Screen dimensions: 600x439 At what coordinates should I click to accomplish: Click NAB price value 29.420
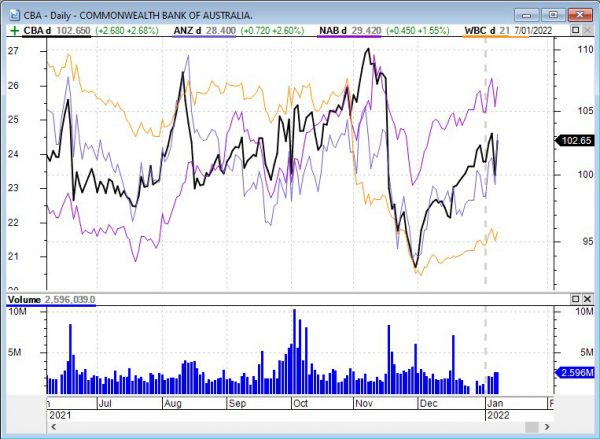(x=367, y=31)
